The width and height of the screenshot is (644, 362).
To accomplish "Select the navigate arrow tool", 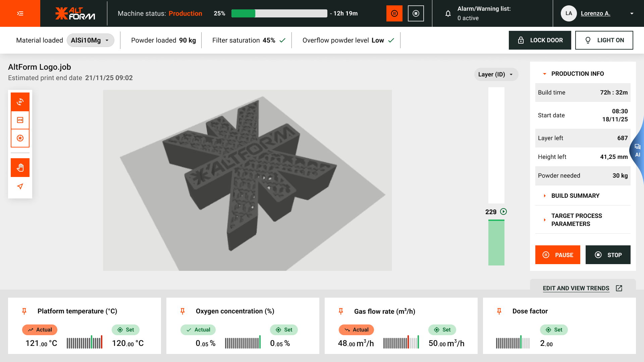I will (x=20, y=186).
